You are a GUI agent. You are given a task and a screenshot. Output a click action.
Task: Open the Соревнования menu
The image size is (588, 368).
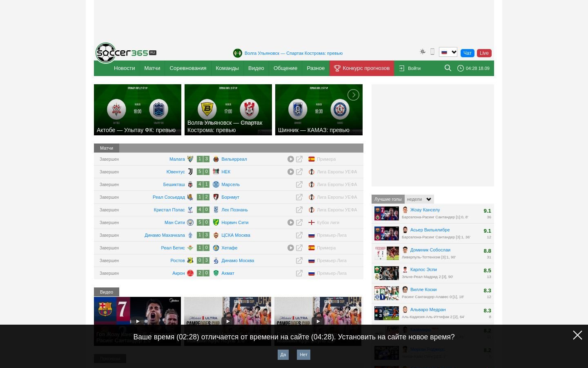point(188,68)
